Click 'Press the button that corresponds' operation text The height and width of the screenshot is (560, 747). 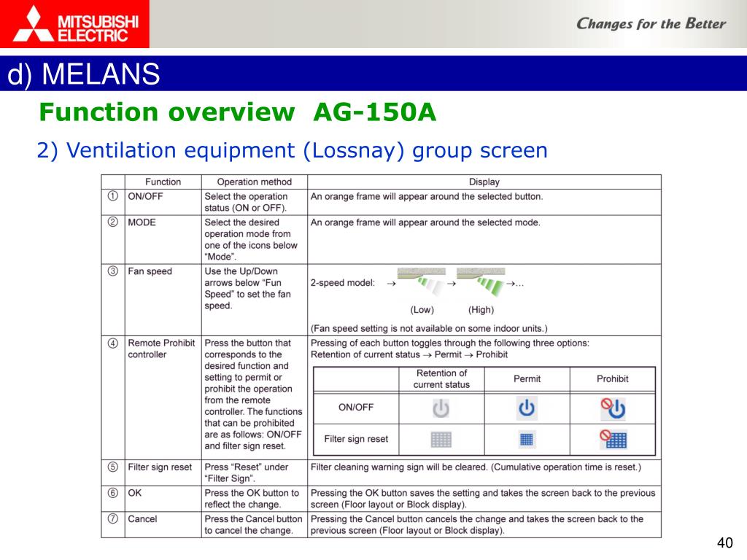(x=253, y=394)
